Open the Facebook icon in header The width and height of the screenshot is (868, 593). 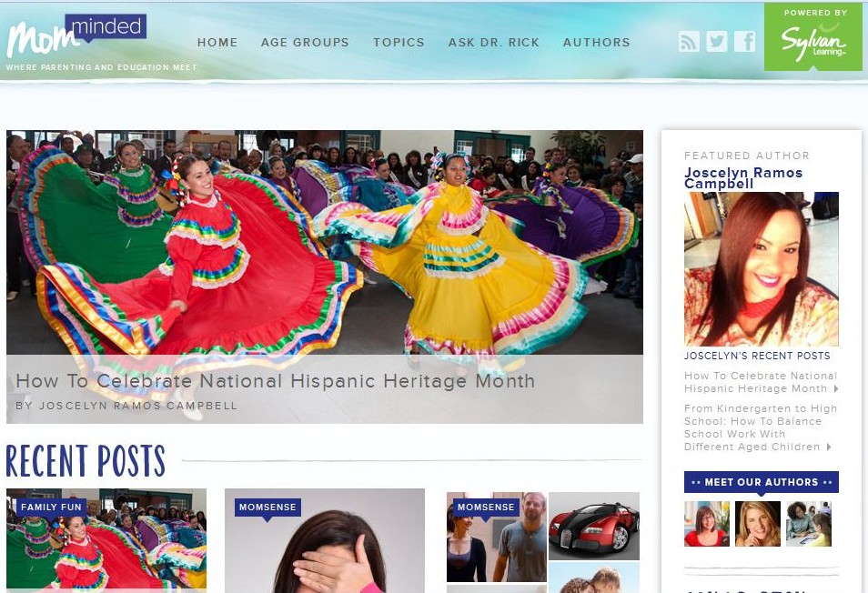click(x=745, y=42)
